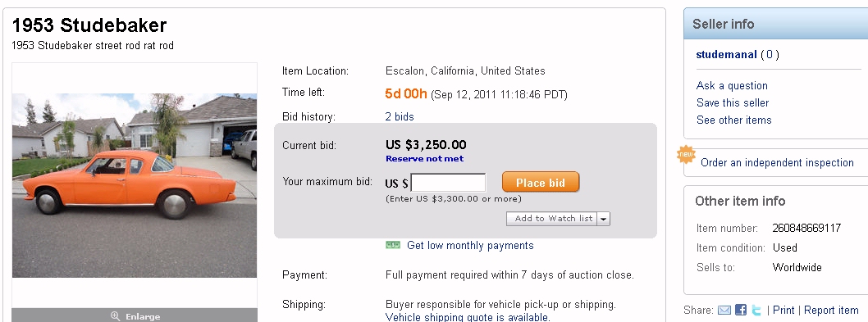Viewport: 868px width, 322px height.
Task: Click the green money icon for monthly payments
Action: (x=393, y=245)
